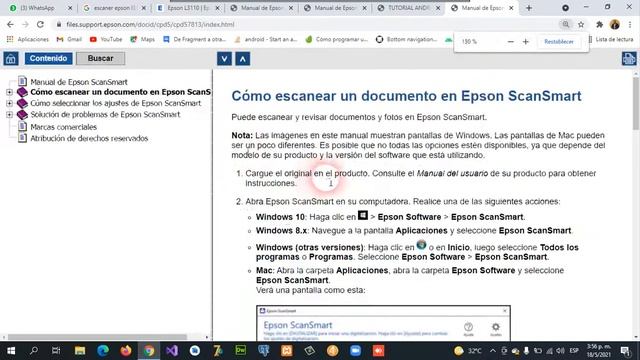Image resolution: width=640 pixels, height=360 pixels.
Task: Expand Solución de problemas tree node
Action: (x=9, y=115)
